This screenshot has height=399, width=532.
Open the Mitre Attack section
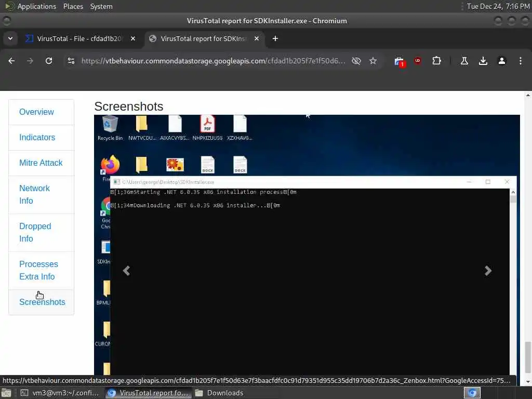click(x=41, y=163)
